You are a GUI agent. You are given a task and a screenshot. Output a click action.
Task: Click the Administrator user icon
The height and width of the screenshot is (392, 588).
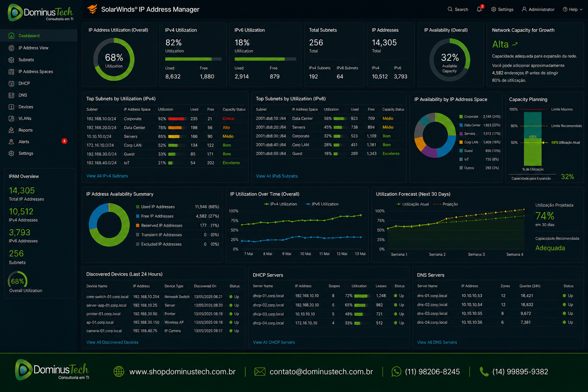pyautogui.click(x=524, y=9)
